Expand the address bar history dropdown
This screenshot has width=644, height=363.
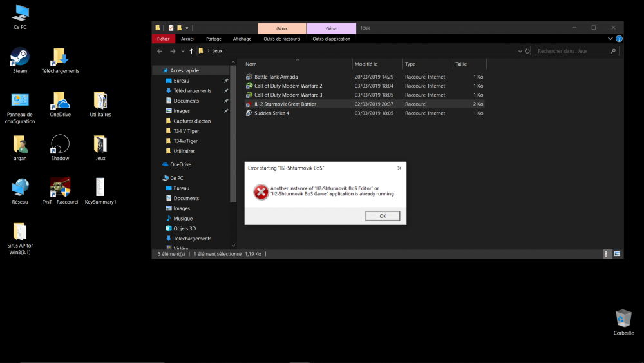[x=520, y=51]
